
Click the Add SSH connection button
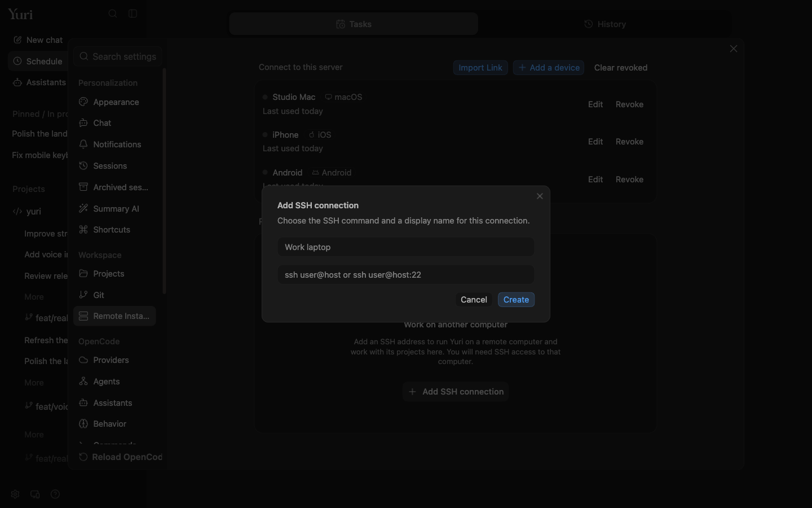pyautogui.click(x=456, y=392)
